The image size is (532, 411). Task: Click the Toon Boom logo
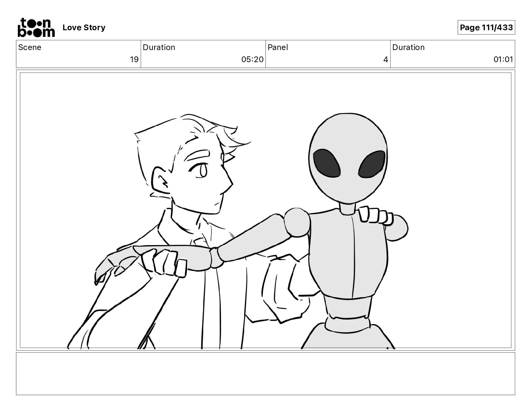coord(36,28)
